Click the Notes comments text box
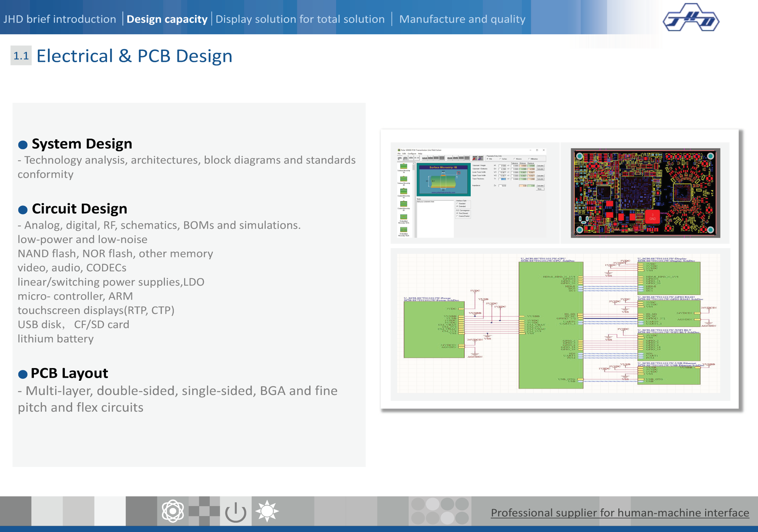 [x=435, y=219]
